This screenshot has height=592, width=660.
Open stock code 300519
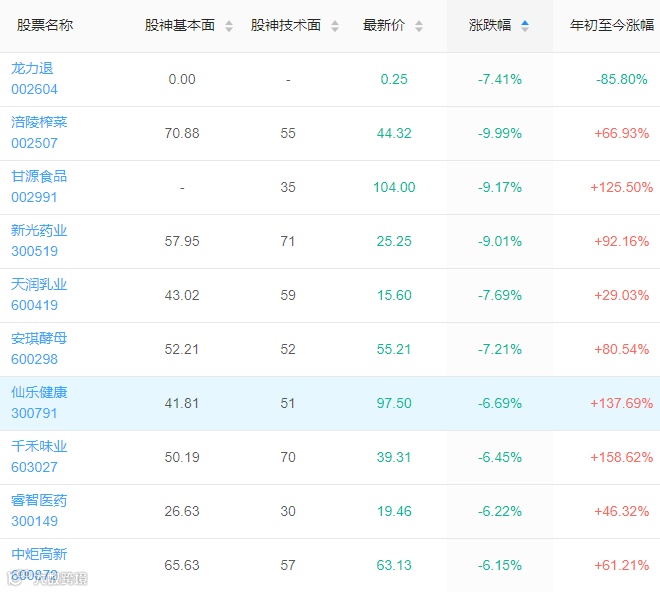(x=35, y=251)
